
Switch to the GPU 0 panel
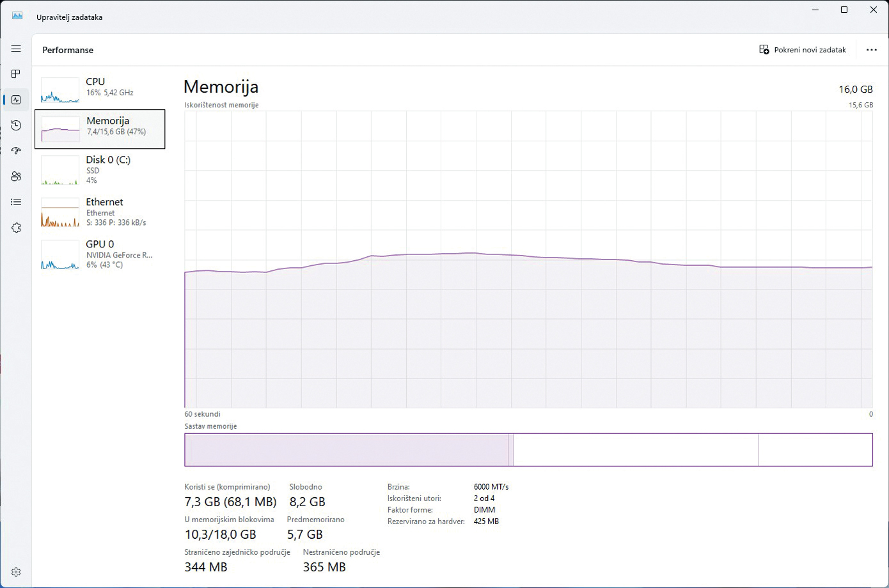point(100,254)
